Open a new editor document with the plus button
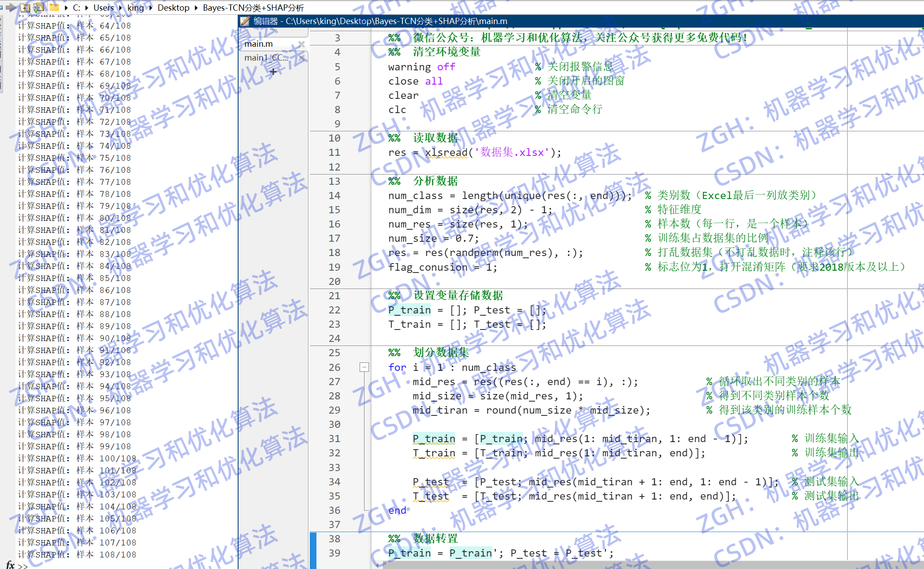This screenshot has height=569, width=924. (274, 72)
